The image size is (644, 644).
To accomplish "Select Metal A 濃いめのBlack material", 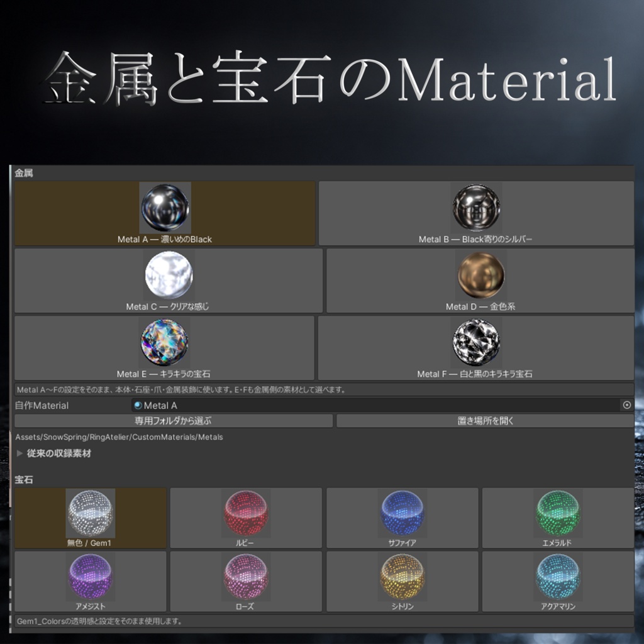I will coord(165,213).
